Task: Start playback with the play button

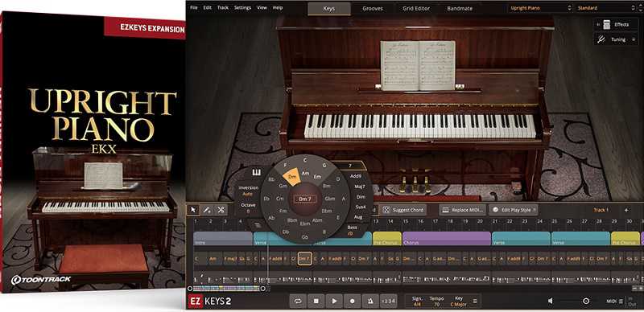Action: [x=334, y=301]
